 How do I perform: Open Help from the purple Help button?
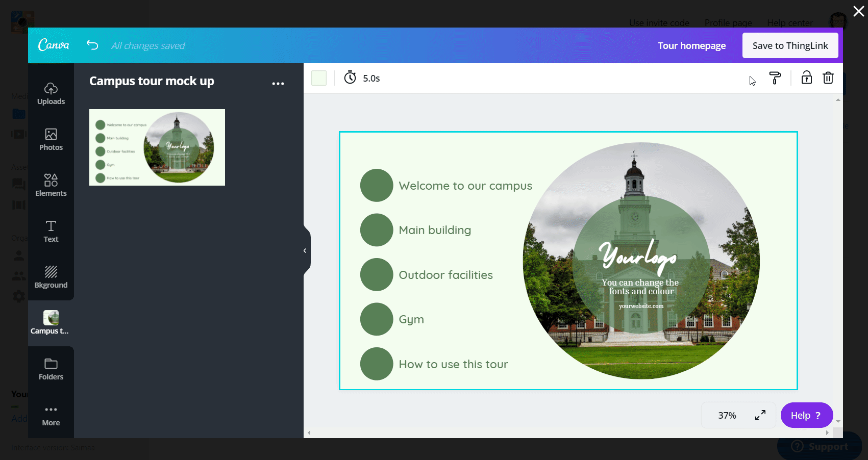(x=806, y=415)
